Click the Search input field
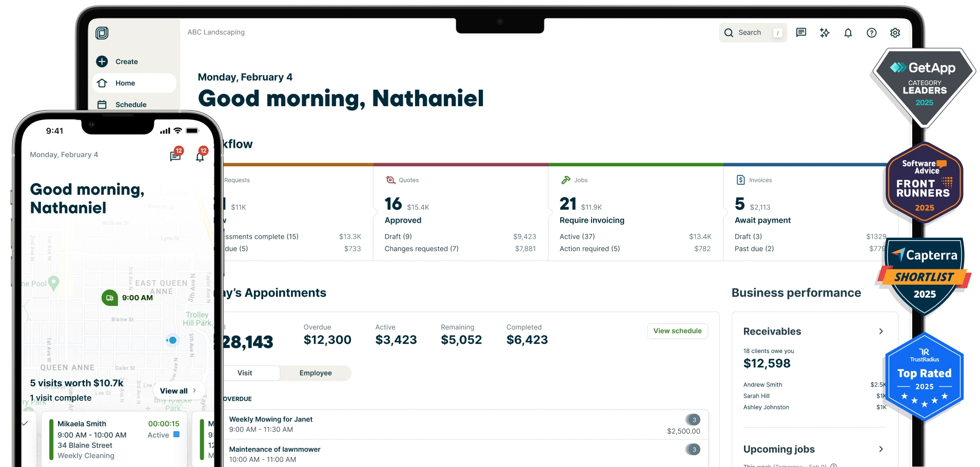Screen dimensions: 980x467 click(752, 32)
